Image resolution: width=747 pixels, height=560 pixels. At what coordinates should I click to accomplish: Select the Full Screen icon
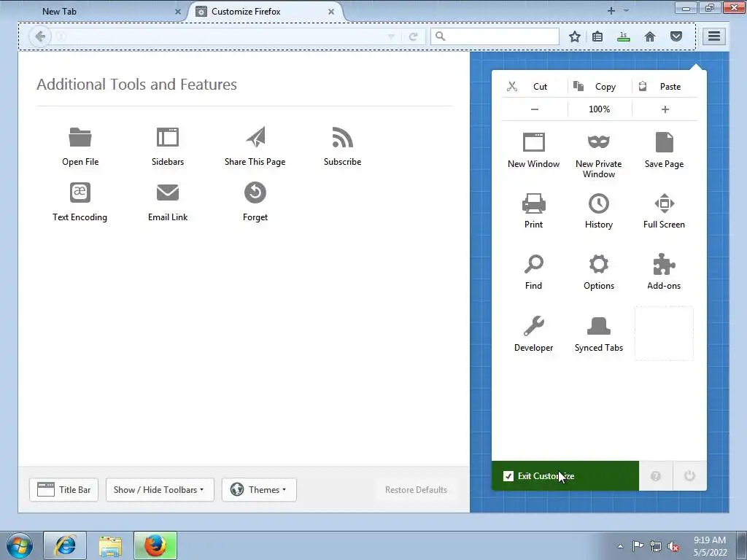pyautogui.click(x=664, y=203)
